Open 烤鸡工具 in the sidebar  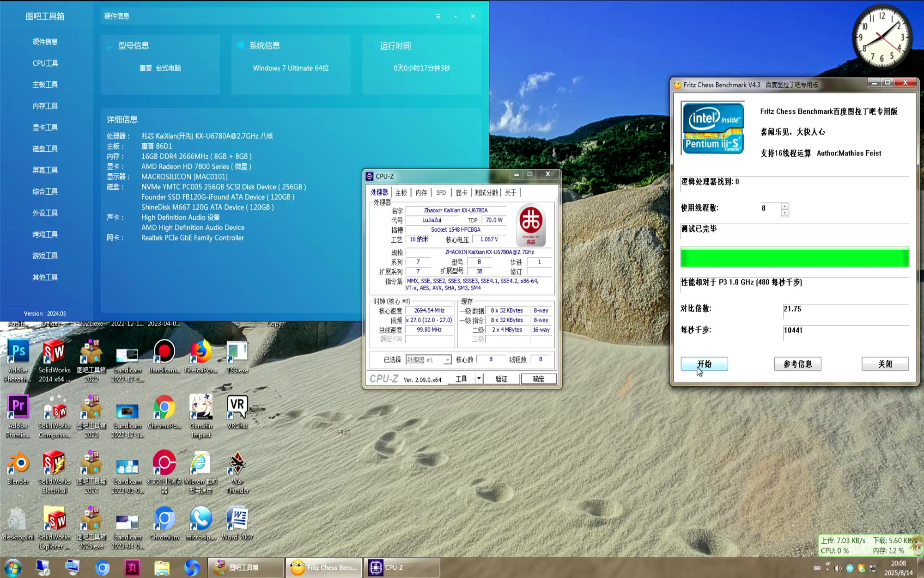(45, 234)
